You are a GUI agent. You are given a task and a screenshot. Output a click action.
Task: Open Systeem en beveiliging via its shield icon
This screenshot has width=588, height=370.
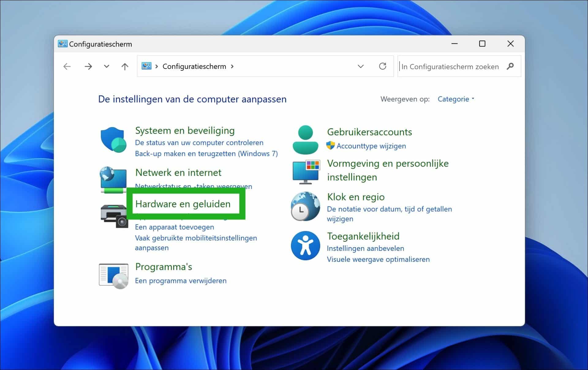113,140
